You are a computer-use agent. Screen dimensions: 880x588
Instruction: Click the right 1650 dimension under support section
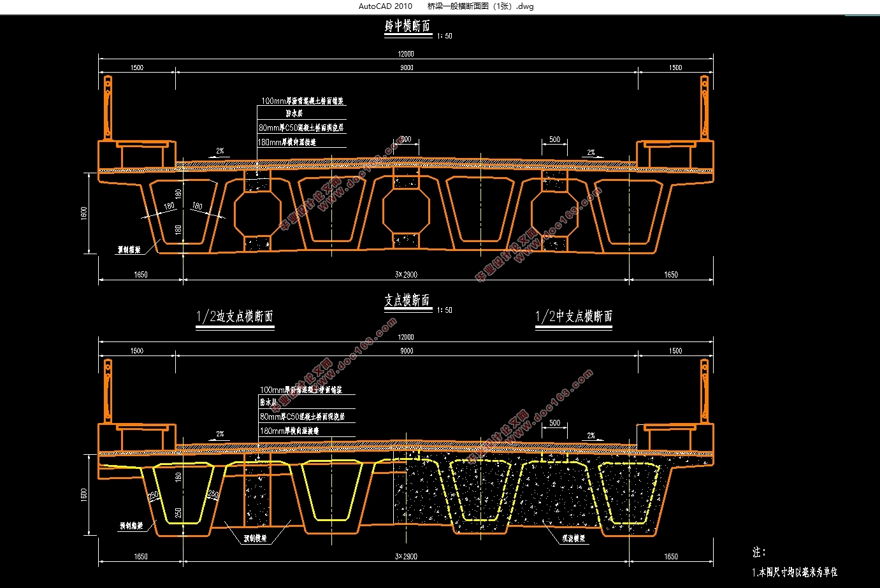tap(671, 557)
